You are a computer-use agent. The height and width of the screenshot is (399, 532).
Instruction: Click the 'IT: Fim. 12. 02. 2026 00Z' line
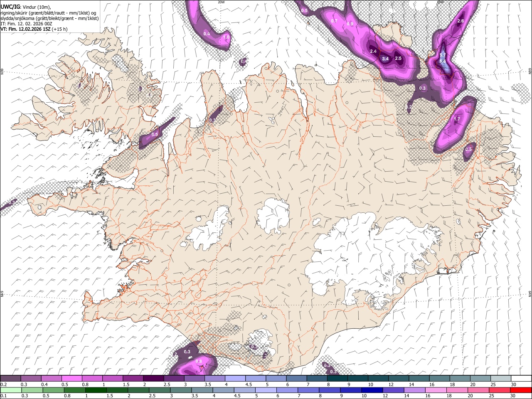26,24
